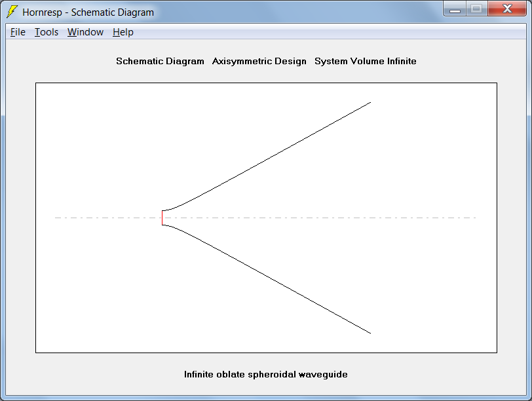The height and width of the screenshot is (401, 532).
Task: Click the red throat line in diagram
Action: (162, 218)
